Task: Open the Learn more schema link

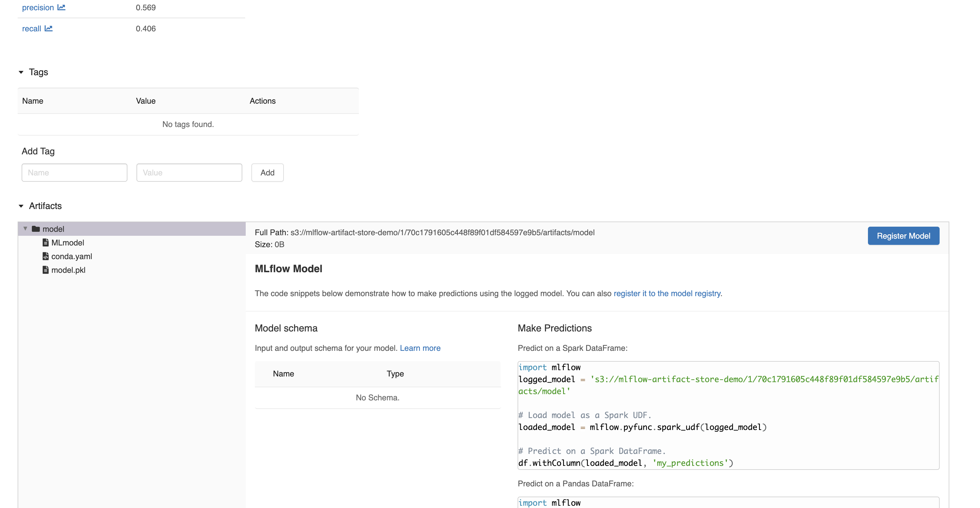Action: pyautogui.click(x=420, y=348)
